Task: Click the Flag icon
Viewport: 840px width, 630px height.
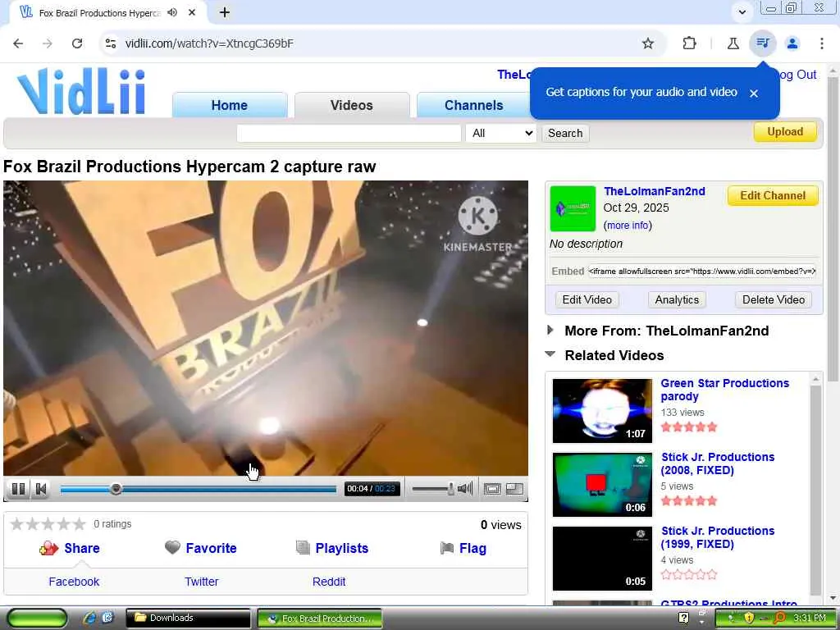Action: tap(447, 547)
